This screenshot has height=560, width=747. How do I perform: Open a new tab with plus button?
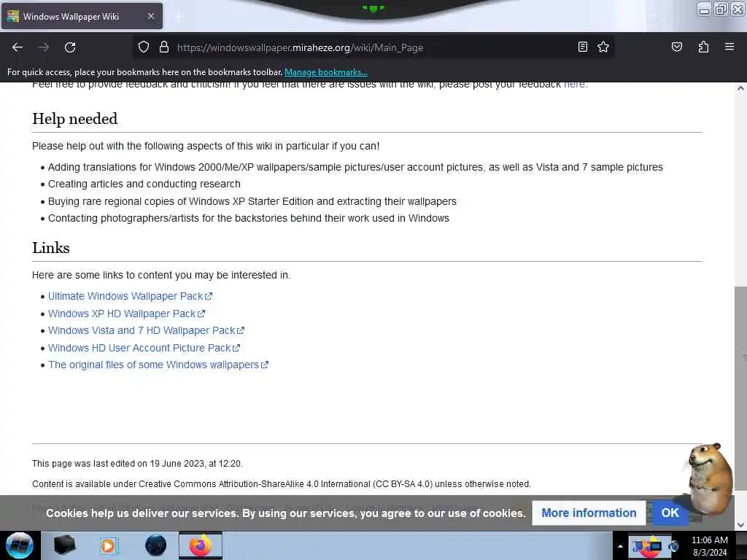178,16
